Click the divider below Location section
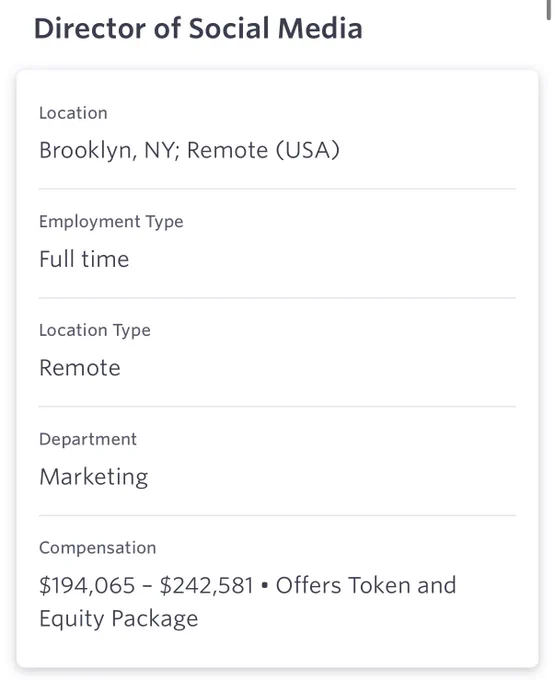The height and width of the screenshot is (680, 555). click(278, 189)
